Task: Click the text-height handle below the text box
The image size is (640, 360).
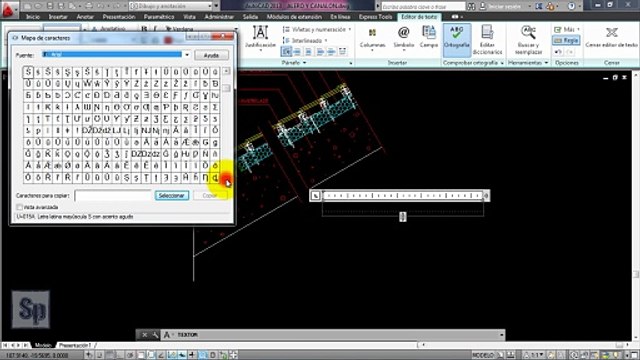Action: 403,216
